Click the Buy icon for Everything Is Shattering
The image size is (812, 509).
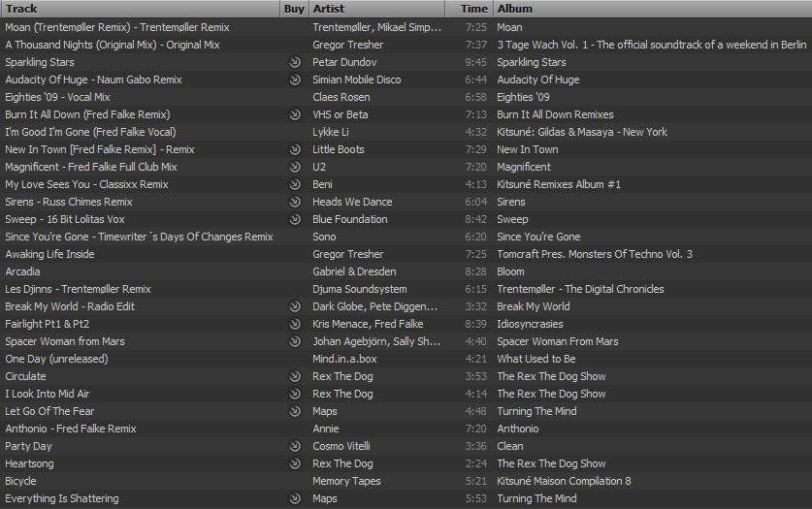[295, 498]
